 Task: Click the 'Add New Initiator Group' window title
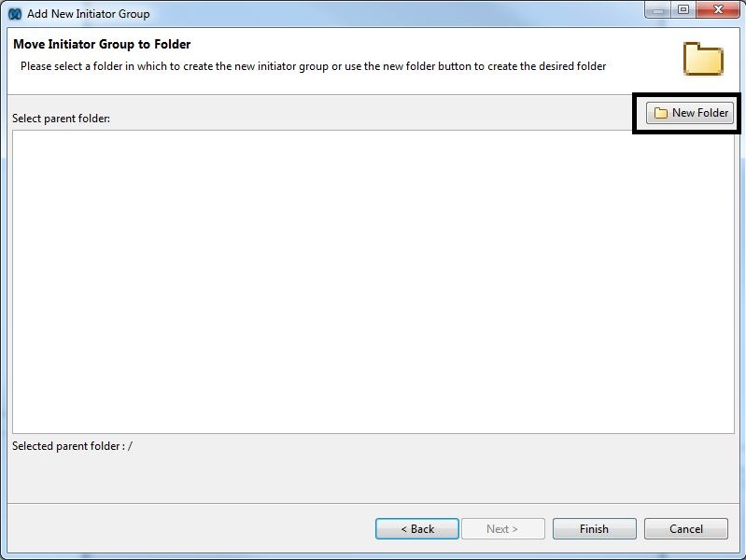click(88, 14)
